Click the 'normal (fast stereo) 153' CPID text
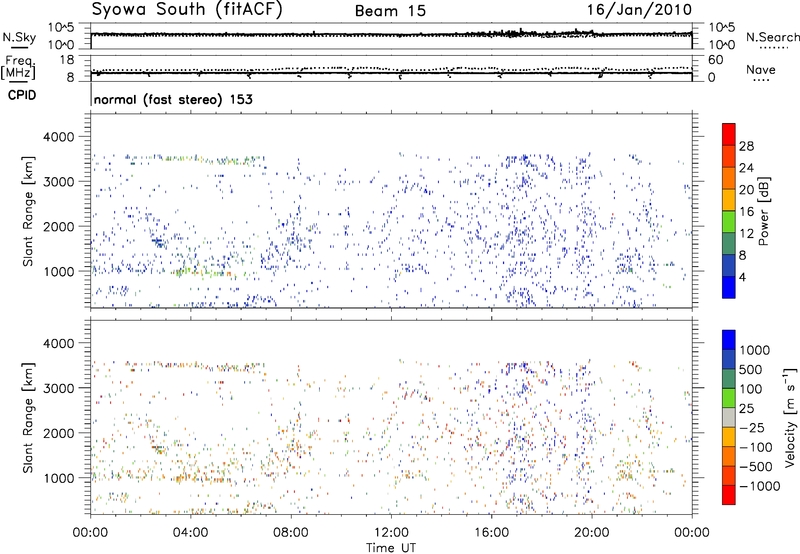This screenshot has width=800, height=554. point(173,99)
